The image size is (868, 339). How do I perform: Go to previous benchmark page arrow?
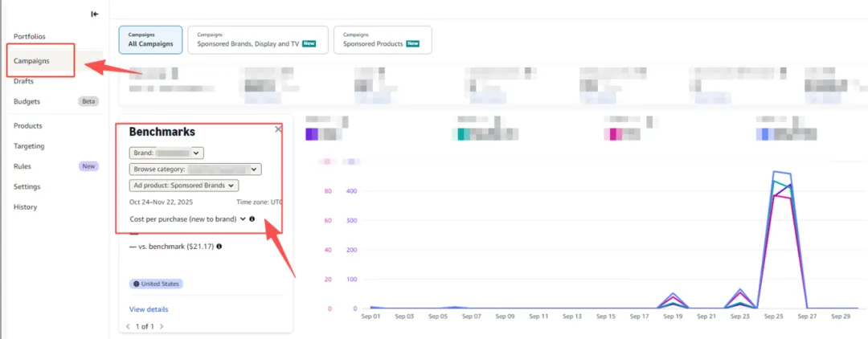pos(129,327)
